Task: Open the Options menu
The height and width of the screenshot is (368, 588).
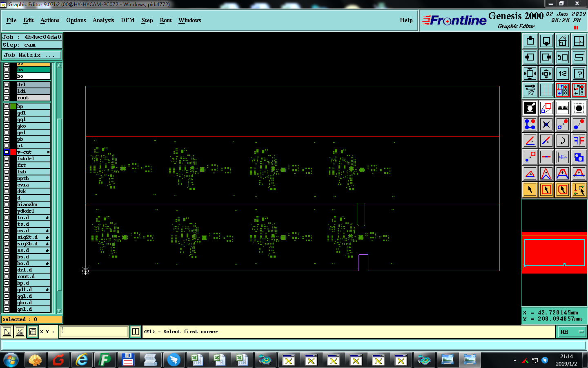Action: coord(76,20)
